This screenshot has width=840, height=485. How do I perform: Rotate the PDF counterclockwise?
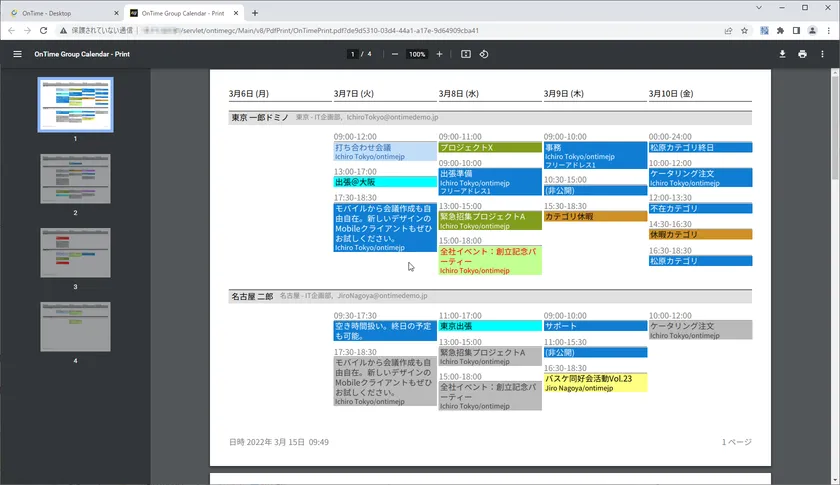coord(484,54)
